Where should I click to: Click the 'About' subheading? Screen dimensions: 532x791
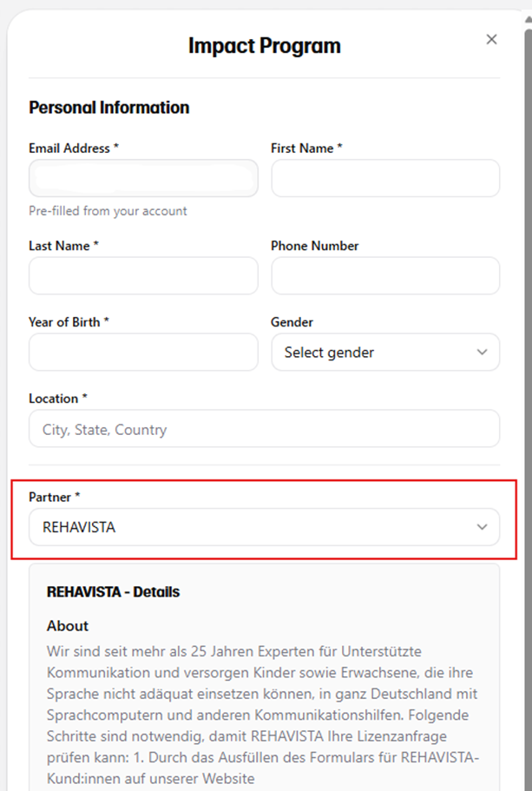pyautogui.click(x=68, y=625)
